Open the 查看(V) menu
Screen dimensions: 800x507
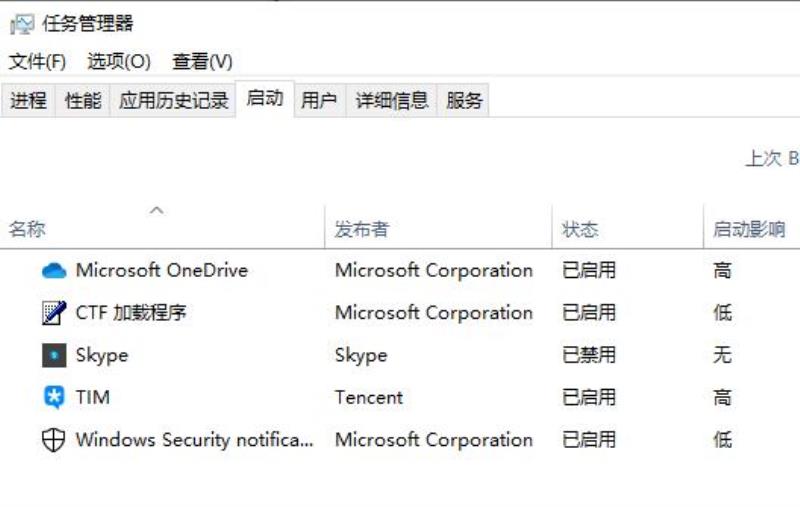point(202,62)
